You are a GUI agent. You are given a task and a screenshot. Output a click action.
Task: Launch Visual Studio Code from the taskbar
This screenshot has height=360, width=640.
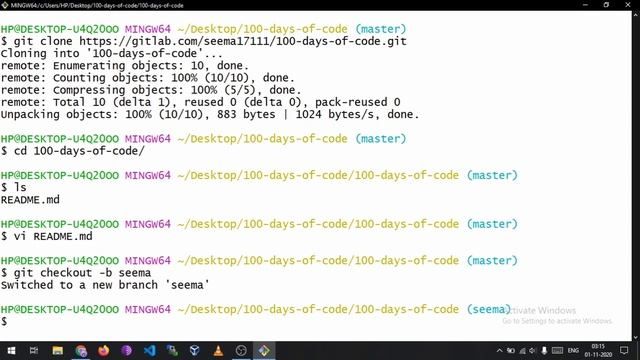click(x=149, y=351)
